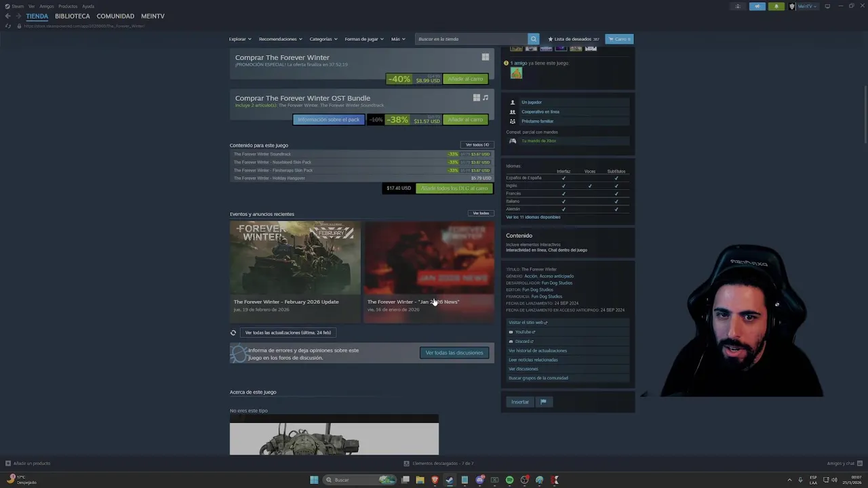Image resolution: width=868 pixels, height=488 pixels.
Task: Open the Ayuda menu
Action: (88, 6)
